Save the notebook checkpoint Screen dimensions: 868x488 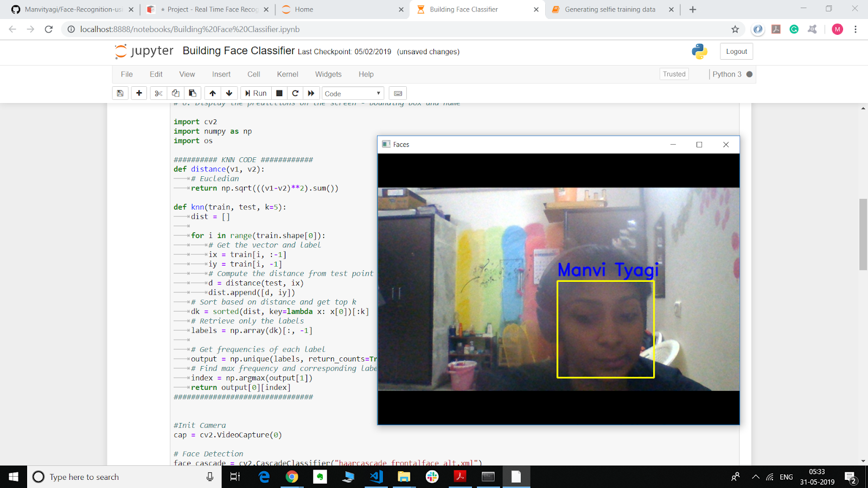click(120, 93)
